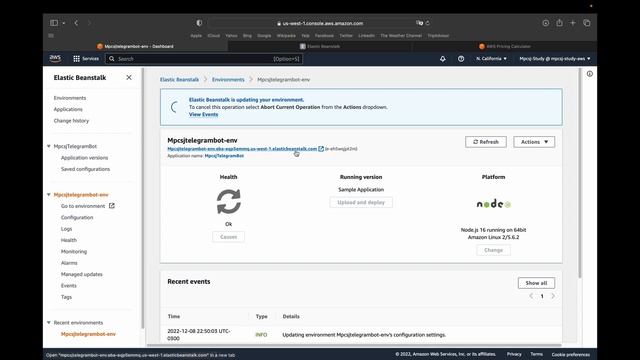Go to next events page arrow
The image size is (640, 360).
[553, 296]
